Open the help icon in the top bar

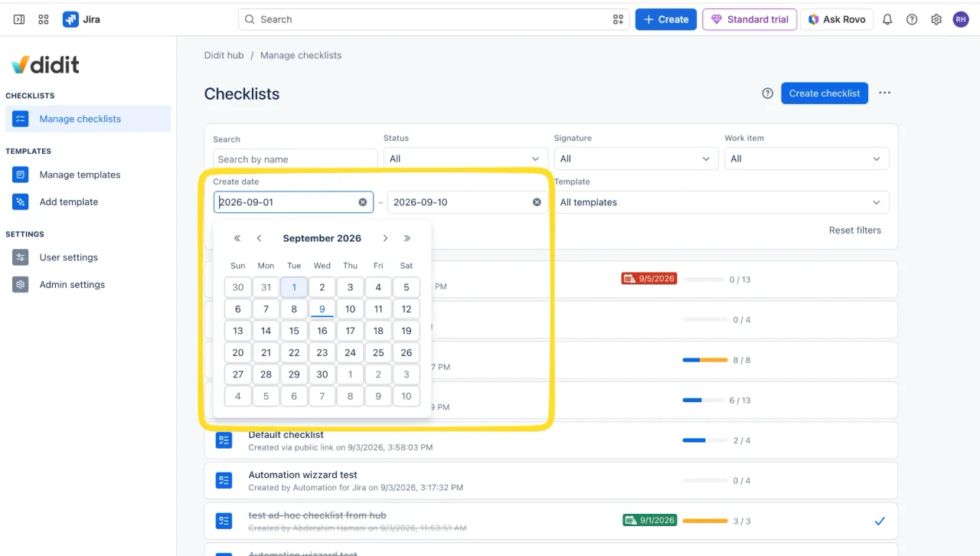click(912, 19)
